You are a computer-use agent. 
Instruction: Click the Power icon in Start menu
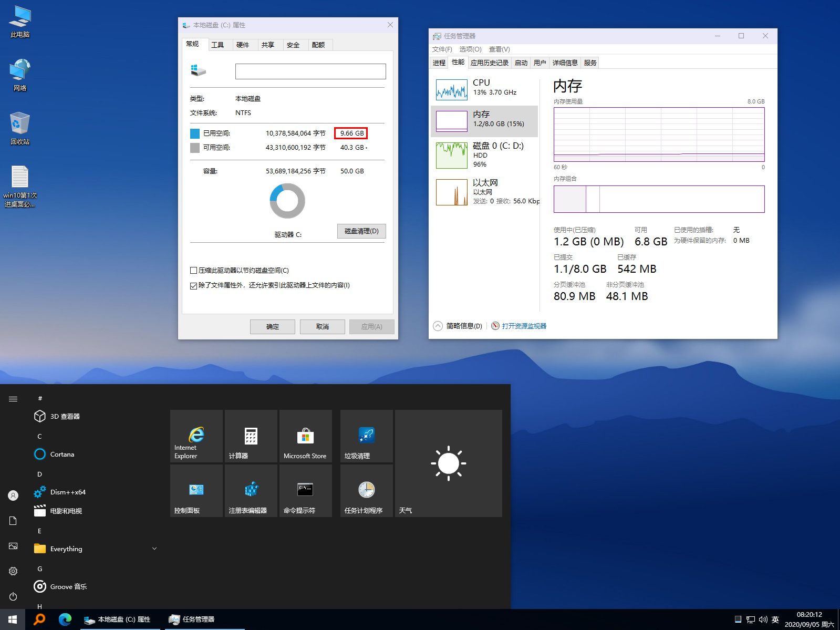13,596
